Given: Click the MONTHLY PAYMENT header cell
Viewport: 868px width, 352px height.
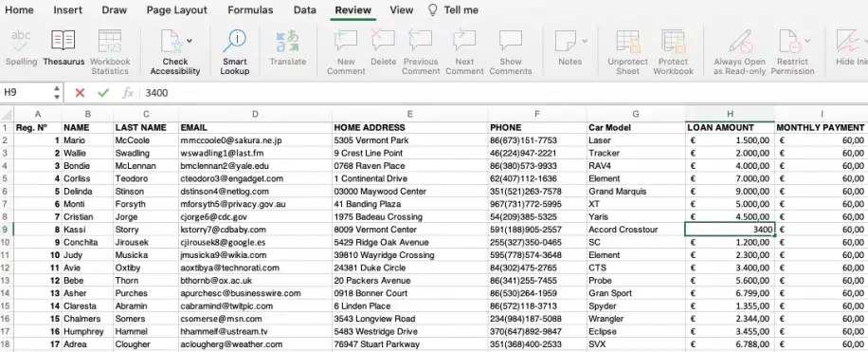Looking at the screenshot, I should tap(821, 127).
